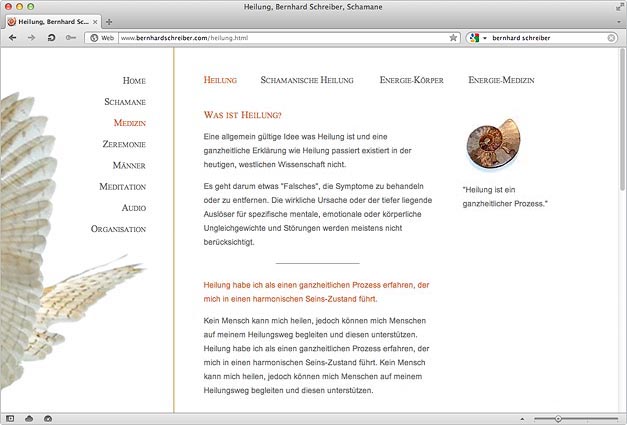This screenshot has height=425, width=627.
Task: Click the address bar URL field
Action: pyautogui.click(x=283, y=38)
